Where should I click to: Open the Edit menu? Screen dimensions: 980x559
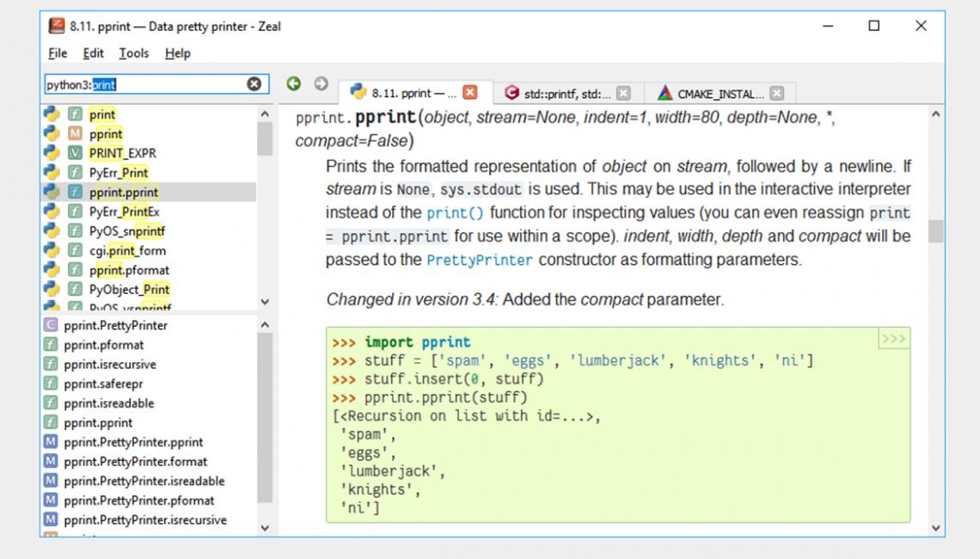coord(93,53)
